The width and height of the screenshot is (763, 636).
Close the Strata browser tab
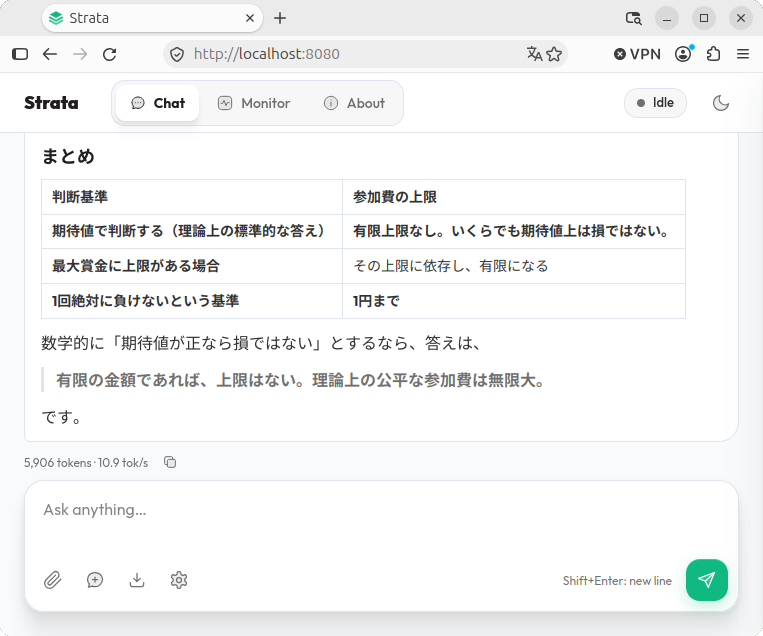click(250, 18)
